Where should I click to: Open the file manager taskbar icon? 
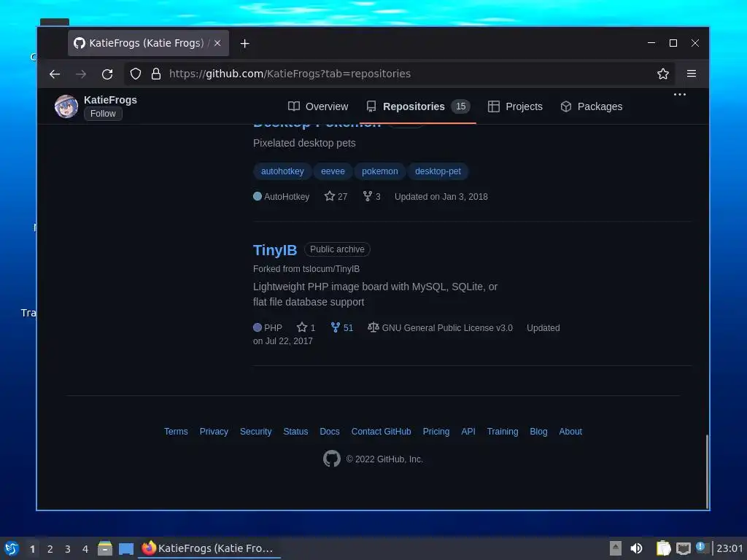click(x=105, y=548)
